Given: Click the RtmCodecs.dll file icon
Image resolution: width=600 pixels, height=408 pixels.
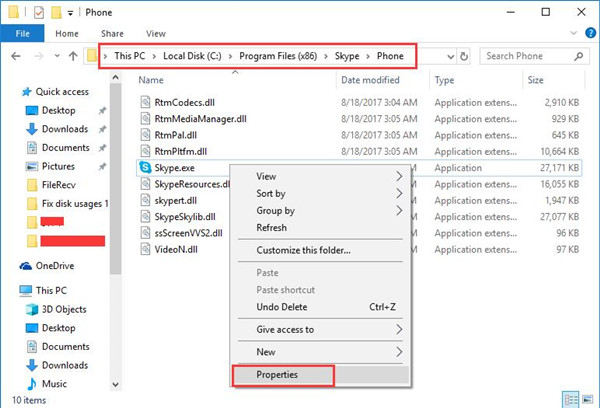Looking at the screenshot, I should coord(145,102).
